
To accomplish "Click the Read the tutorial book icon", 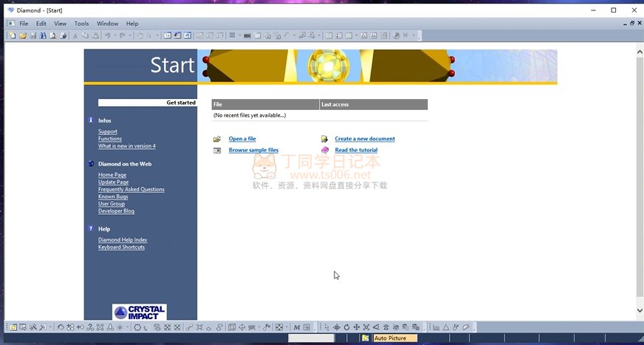I will click(325, 150).
